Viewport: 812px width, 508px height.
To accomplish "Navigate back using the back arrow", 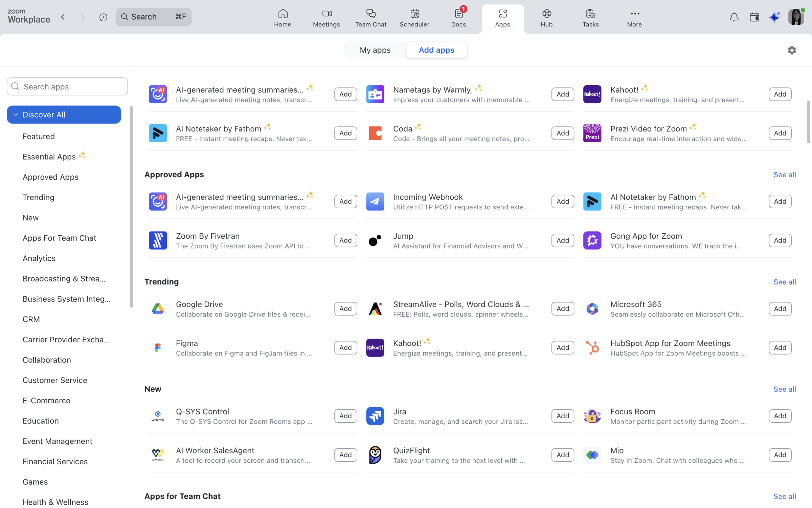I will point(63,17).
